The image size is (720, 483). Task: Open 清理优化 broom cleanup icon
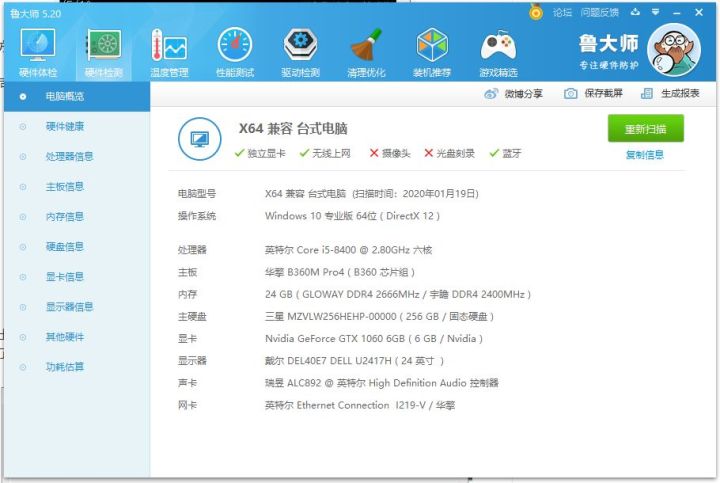366,45
